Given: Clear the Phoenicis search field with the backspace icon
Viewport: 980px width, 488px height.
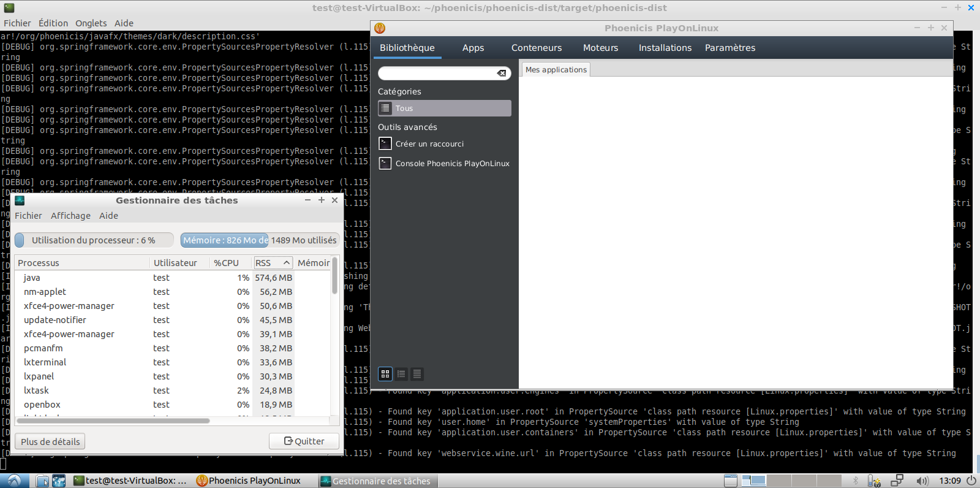Looking at the screenshot, I should 502,73.
